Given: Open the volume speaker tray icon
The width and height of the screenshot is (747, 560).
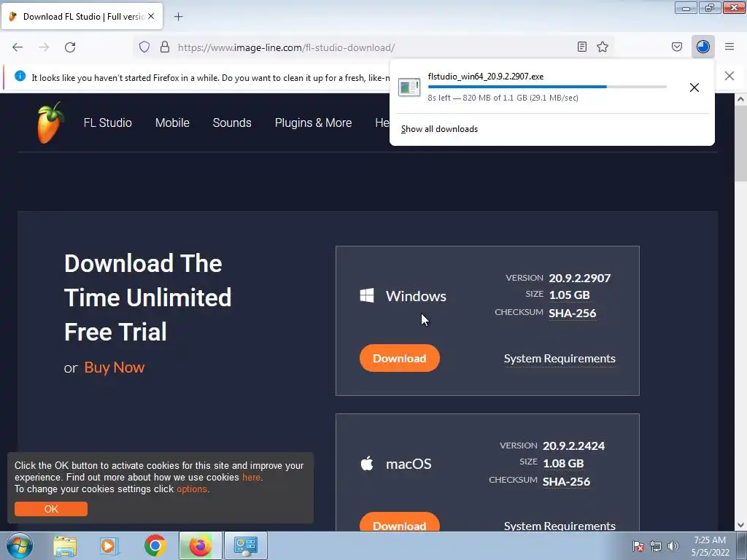Looking at the screenshot, I should point(673,546).
